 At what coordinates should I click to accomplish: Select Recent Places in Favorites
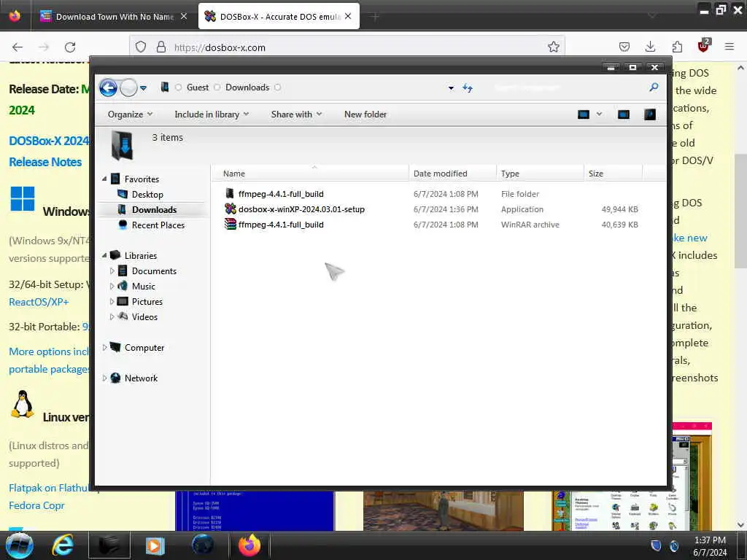[x=158, y=225]
